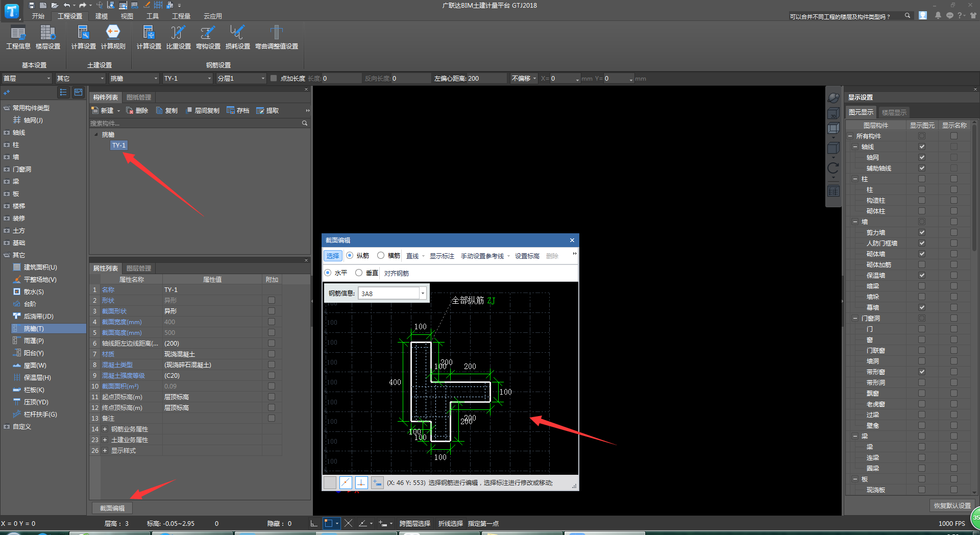This screenshot has height=535, width=980.
Task: Click the cross snap icon in status bar
Action: click(x=349, y=523)
